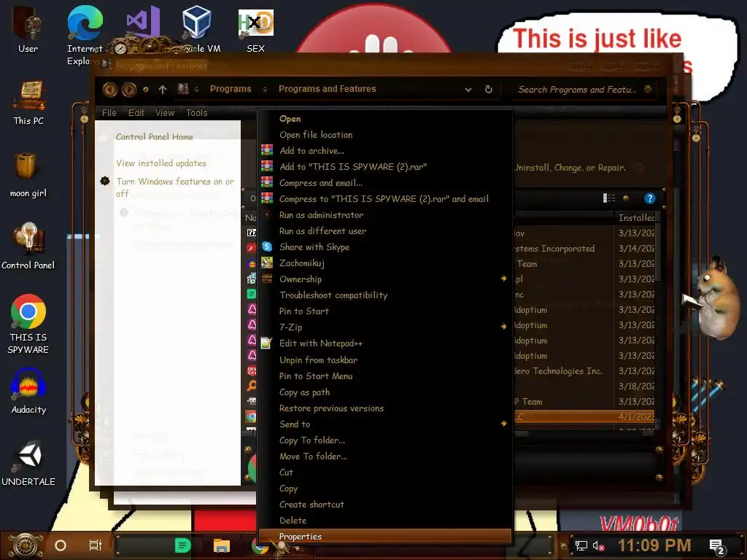Viewport: 747px width, 560px height.
Task: Open the Internet Explorer desktop shortcut
Action: (85, 36)
